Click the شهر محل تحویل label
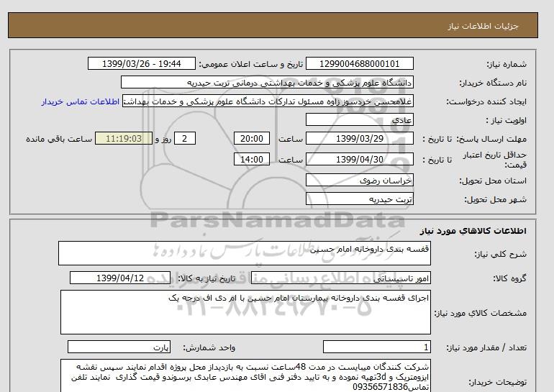 click(x=495, y=199)
